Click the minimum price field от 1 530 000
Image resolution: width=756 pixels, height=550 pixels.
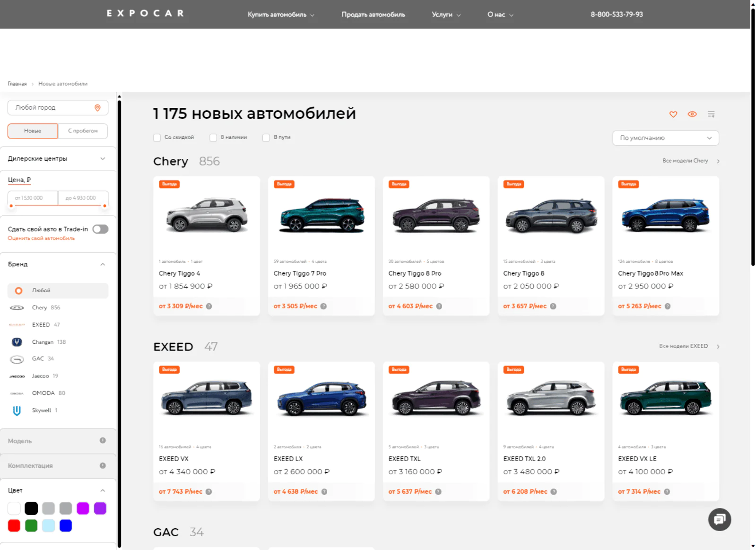point(33,198)
